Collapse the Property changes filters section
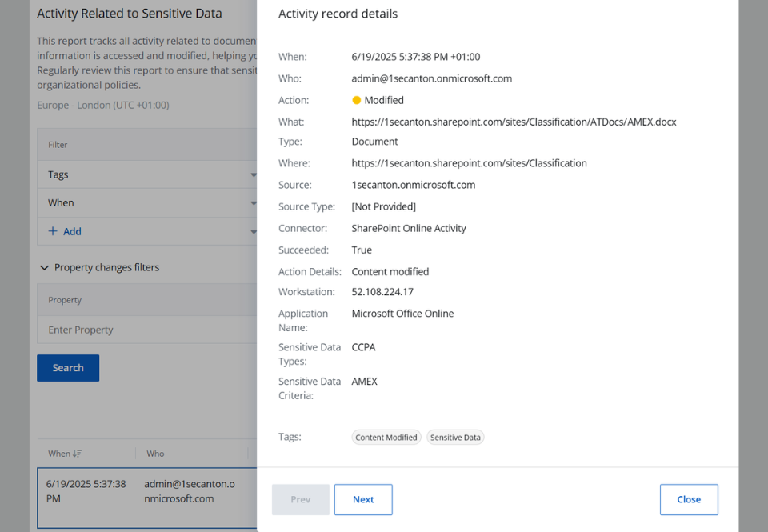Viewport: 768px width, 532px height. [45, 267]
